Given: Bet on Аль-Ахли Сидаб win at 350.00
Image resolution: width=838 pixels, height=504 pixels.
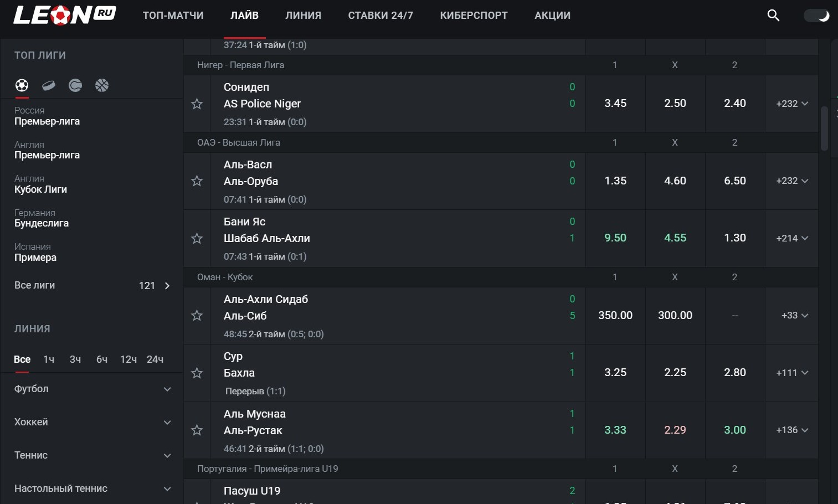Looking at the screenshot, I should (615, 315).
